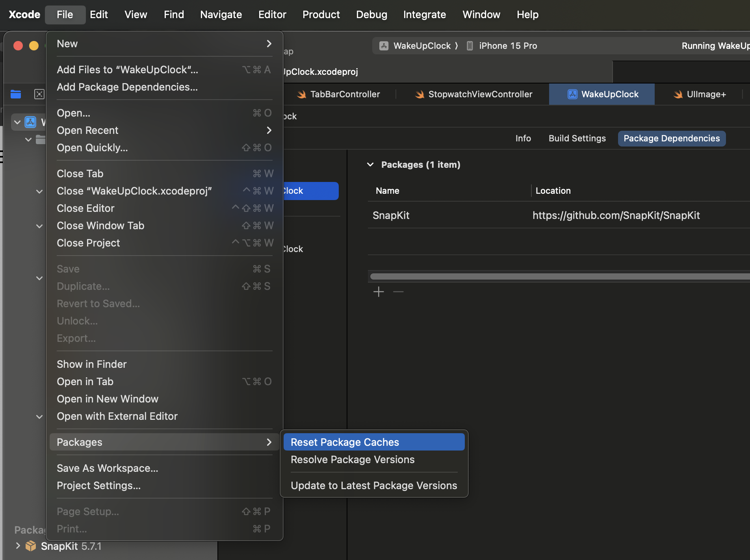Choose Close Tab in the File menu
Image resolution: width=750 pixels, height=560 pixels.
point(165,174)
